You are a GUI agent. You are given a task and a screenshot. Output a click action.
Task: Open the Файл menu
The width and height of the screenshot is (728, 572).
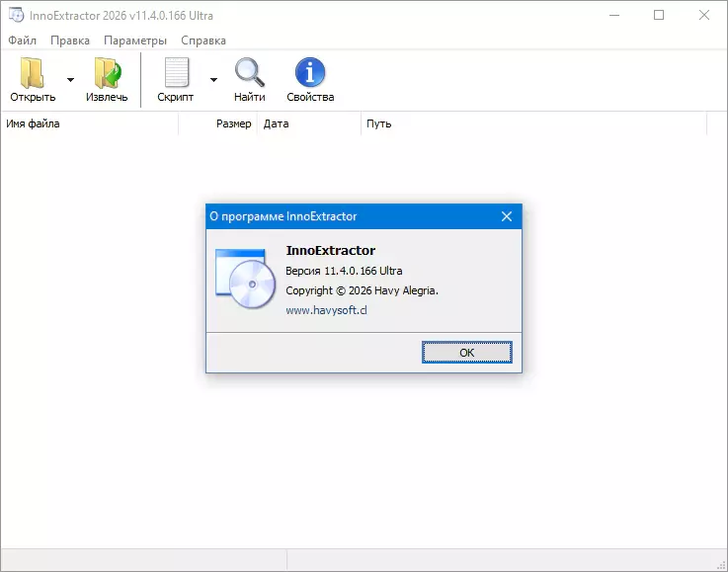tap(23, 41)
